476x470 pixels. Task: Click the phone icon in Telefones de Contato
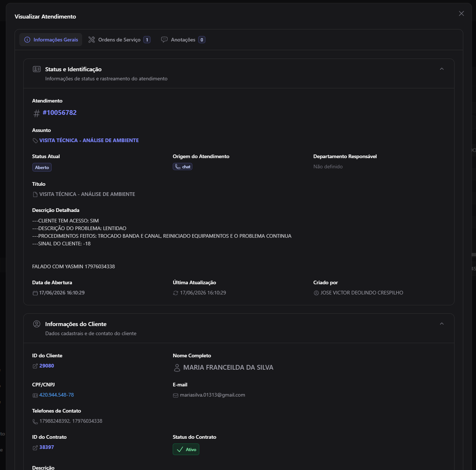35,422
